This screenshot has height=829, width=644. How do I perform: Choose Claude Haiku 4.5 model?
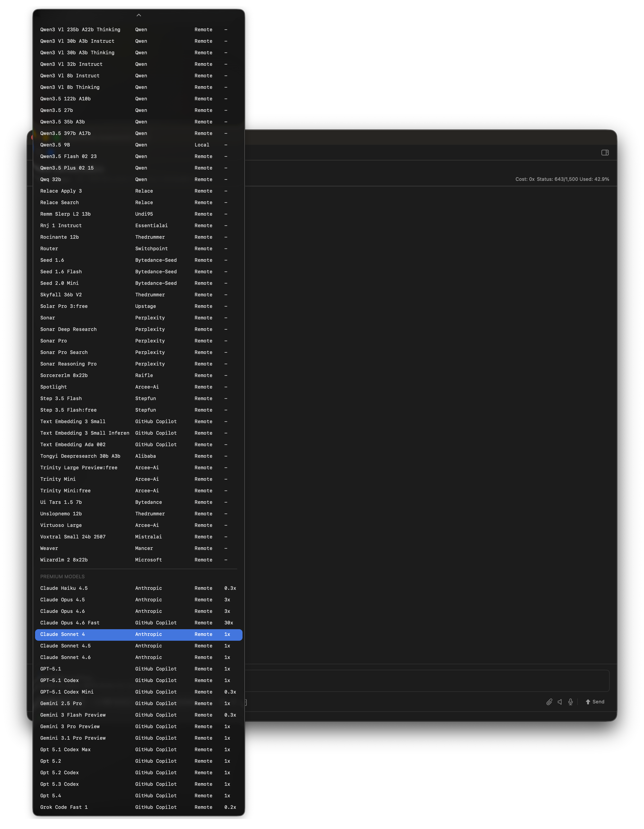click(x=139, y=588)
